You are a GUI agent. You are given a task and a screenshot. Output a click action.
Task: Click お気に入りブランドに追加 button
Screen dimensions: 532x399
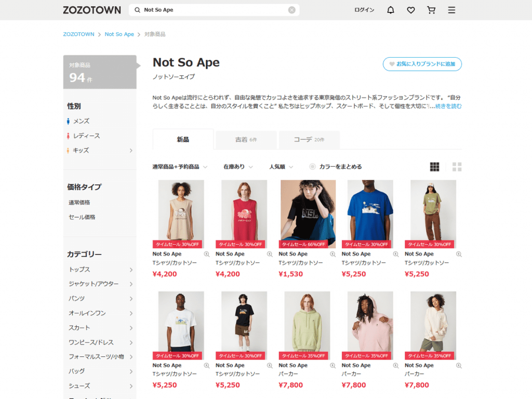point(422,64)
